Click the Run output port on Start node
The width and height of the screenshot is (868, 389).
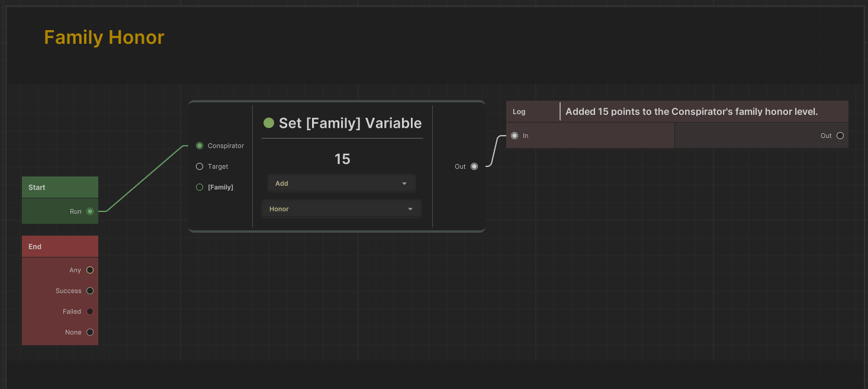[x=90, y=211]
